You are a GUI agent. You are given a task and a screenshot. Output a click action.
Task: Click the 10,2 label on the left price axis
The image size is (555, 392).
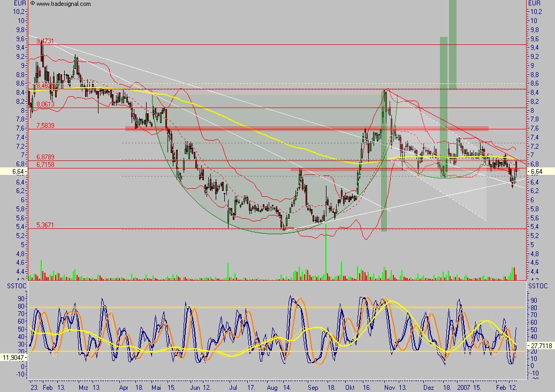(19, 11)
